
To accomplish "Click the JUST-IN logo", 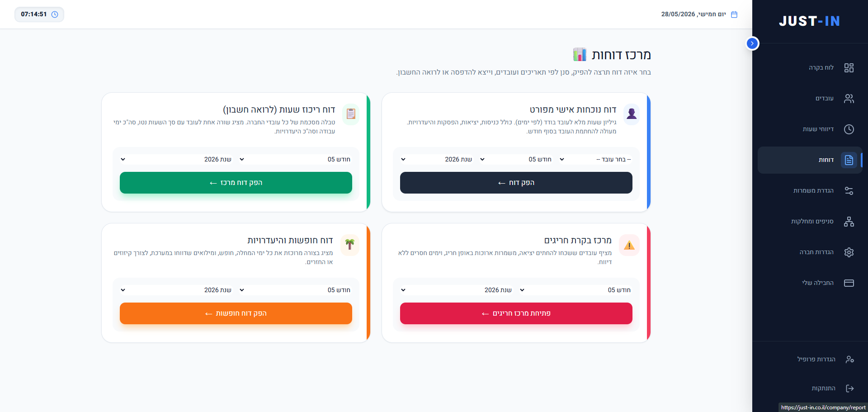I will point(809,21).
